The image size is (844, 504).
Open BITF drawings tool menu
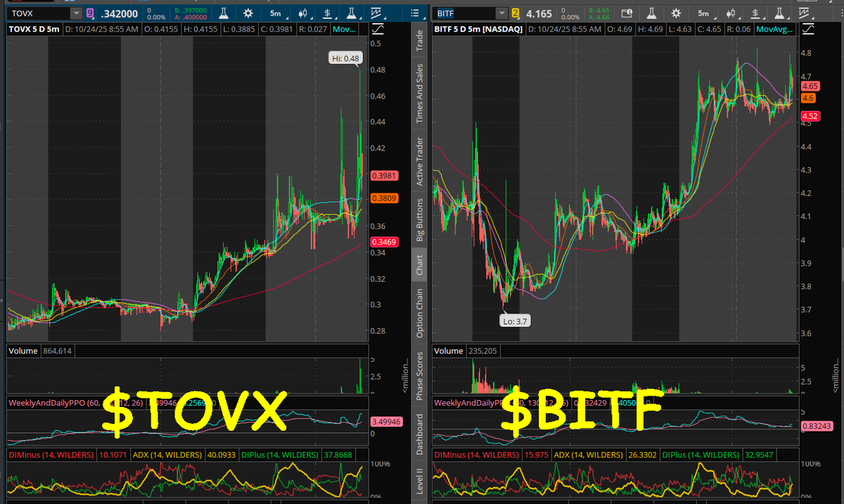pyautogui.click(x=804, y=13)
